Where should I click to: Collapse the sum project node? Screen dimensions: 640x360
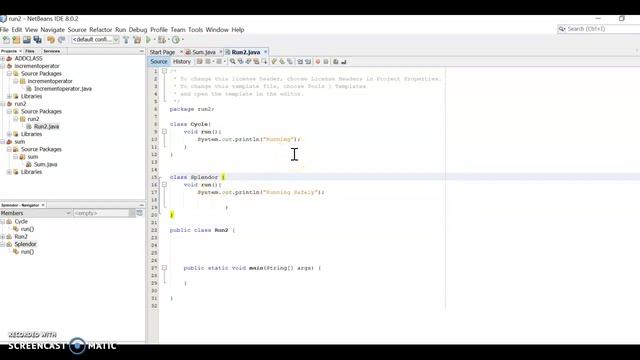click(x=3, y=142)
